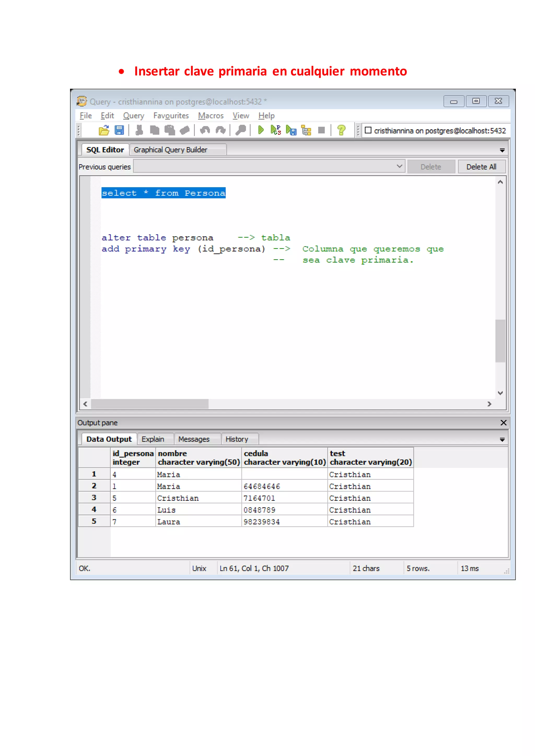Close the Output pane

(x=503, y=422)
